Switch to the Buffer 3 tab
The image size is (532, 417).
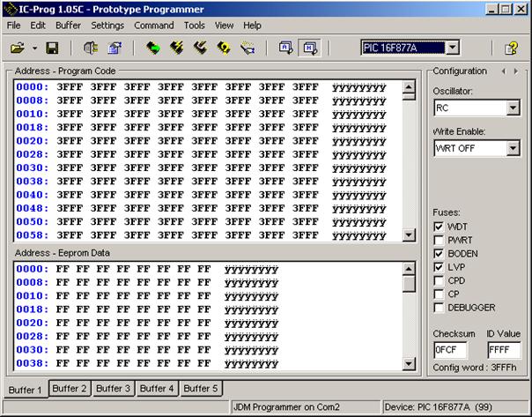click(x=113, y=388)
